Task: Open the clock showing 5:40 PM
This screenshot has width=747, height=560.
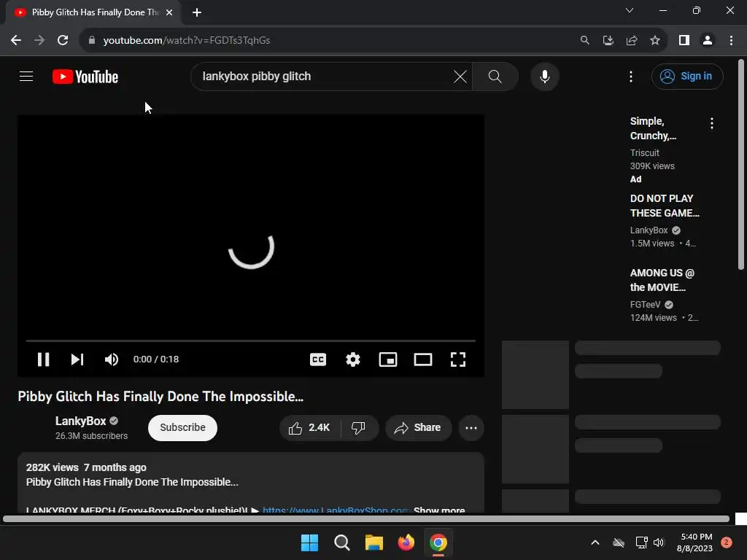Action: tap(695, 542)
